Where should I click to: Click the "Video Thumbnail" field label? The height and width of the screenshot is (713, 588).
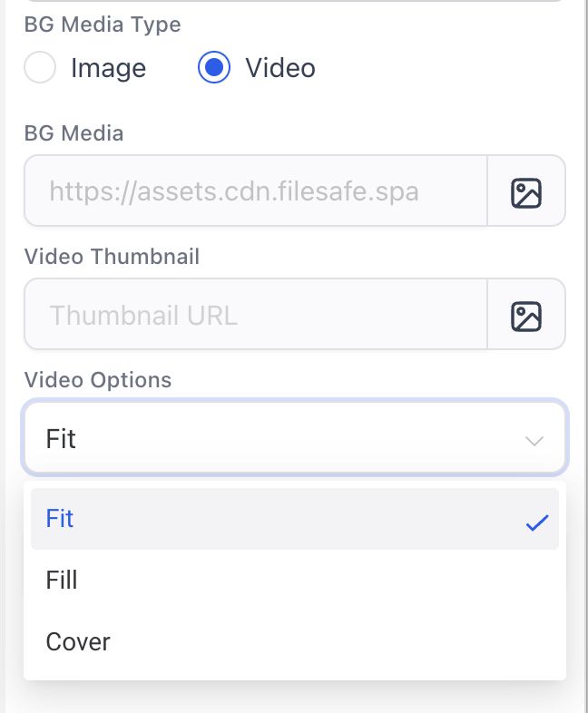coord(112,257)
